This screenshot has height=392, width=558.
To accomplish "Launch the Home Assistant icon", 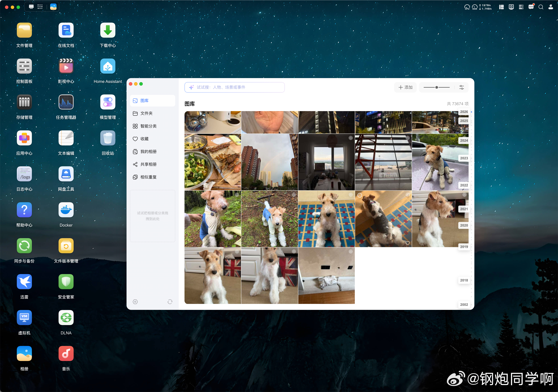I will point(108,66).
